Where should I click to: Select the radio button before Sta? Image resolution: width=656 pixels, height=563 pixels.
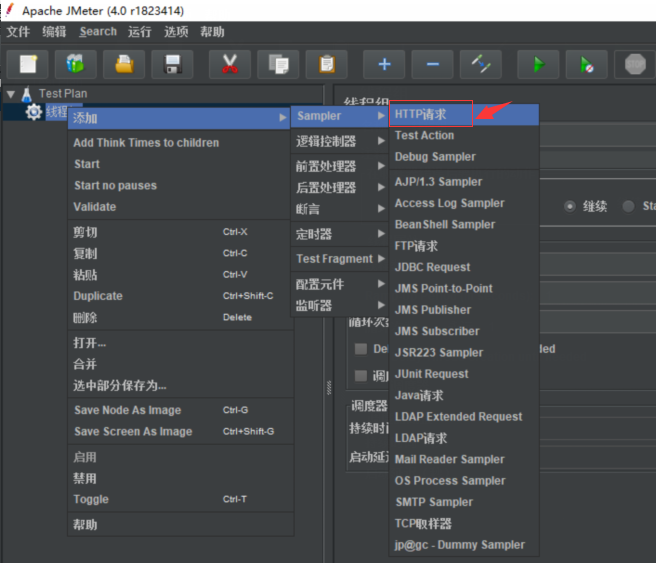628,206
